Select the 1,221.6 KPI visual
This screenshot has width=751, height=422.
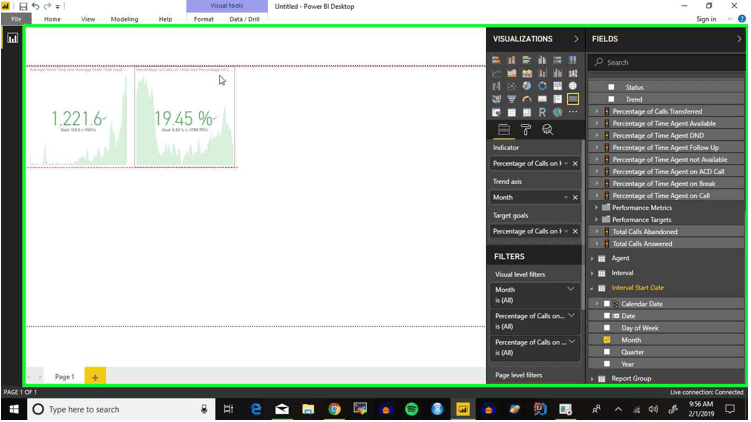(x=78, y=117)
